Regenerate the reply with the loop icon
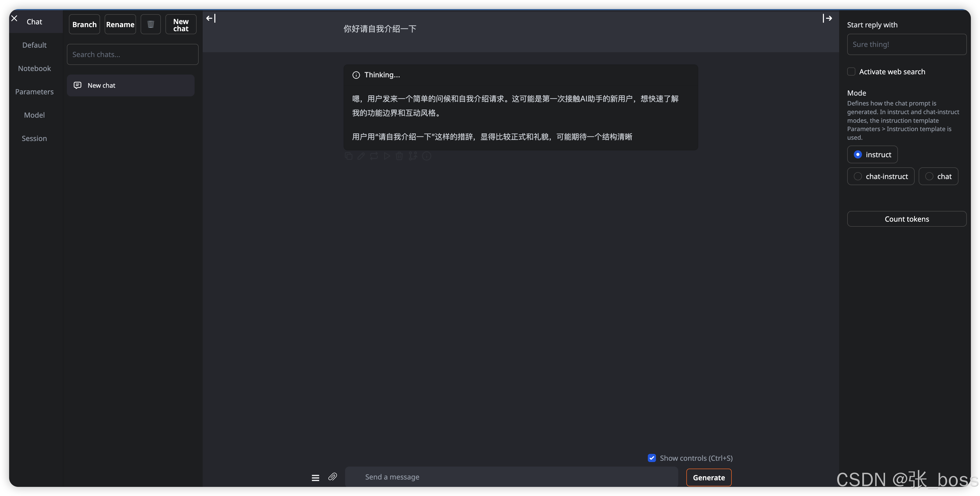The width and height of the screenshot is (980, 496). coord(374,156)
